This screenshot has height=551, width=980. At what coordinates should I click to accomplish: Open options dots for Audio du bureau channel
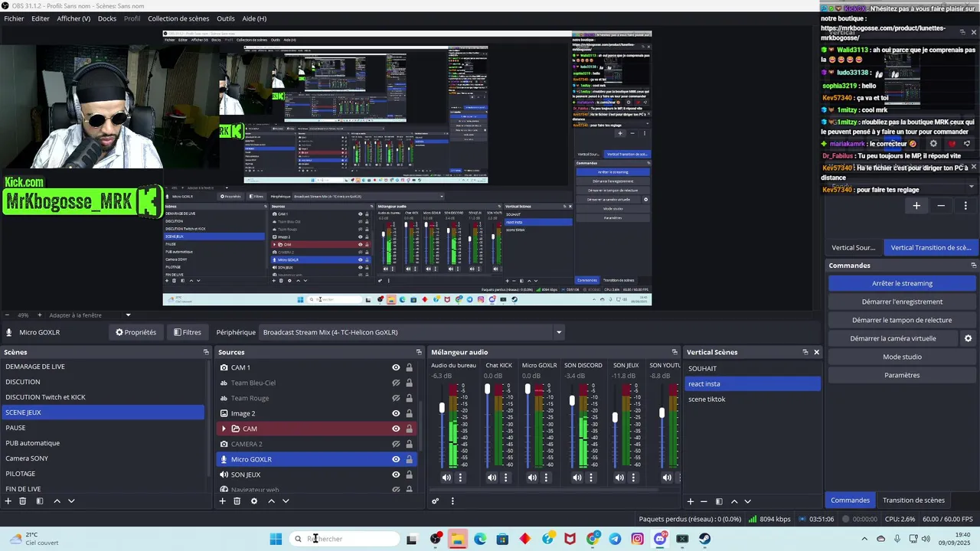460,478
